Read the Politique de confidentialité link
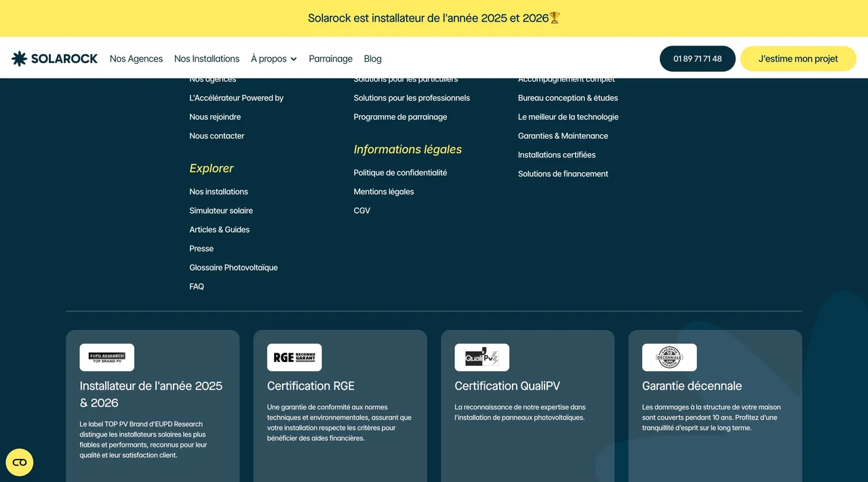Image resolution: width=868 pixels, height=482 pixels. pos(401,173)
